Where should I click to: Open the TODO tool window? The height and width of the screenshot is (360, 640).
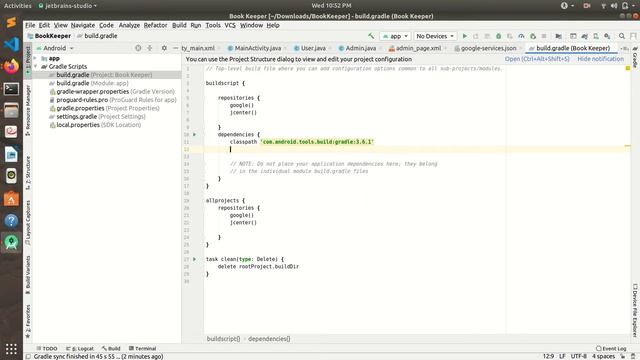[x=47, y=349]
